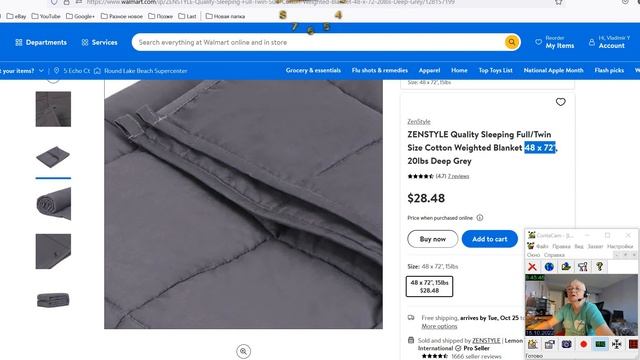The width and height of the screenshot is (640, 360).
Task: Open the Google+ bookmark folder
Action: coord(80,16)
